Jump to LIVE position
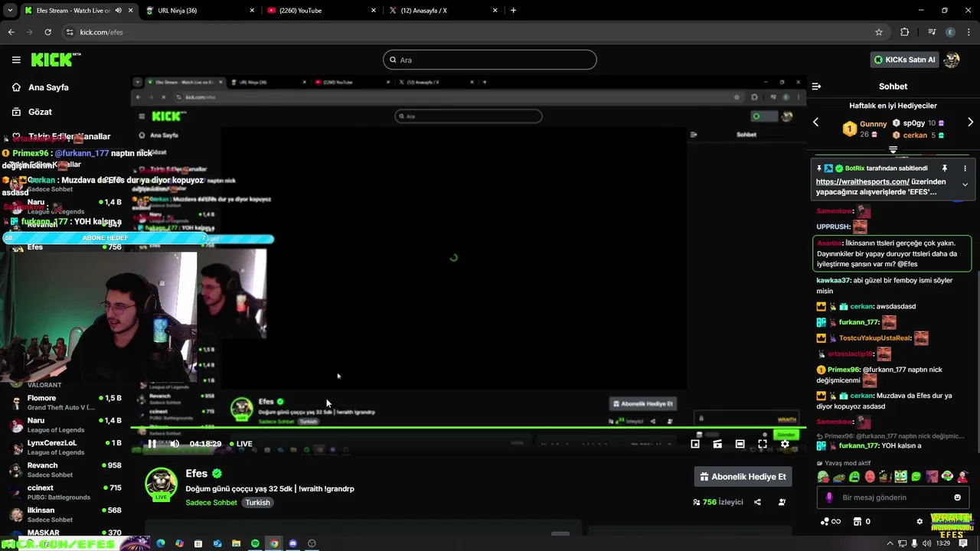The height and width of the screenshot is (551, 980). coord(241,444)
